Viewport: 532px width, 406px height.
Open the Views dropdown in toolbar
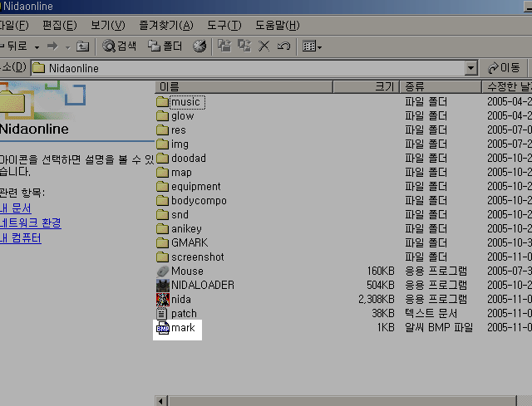(x=313, y=46)
